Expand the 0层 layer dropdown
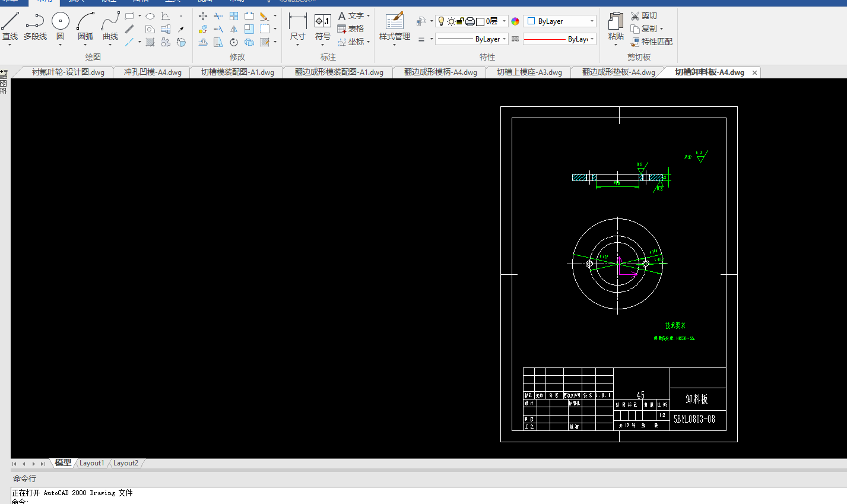 tap(504, 21)
